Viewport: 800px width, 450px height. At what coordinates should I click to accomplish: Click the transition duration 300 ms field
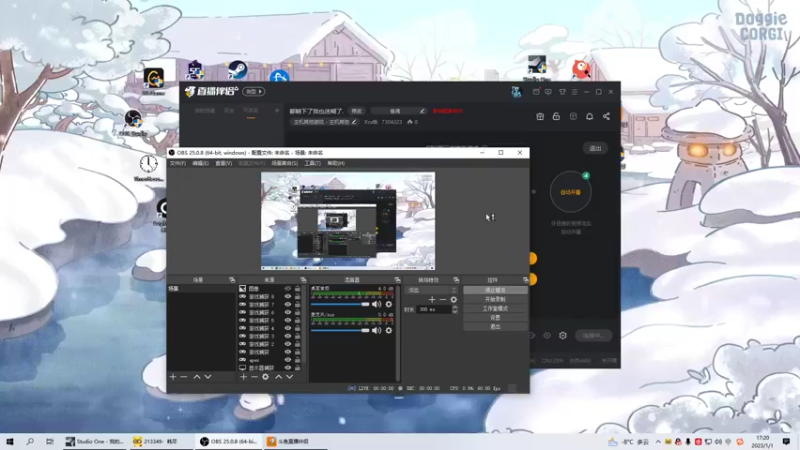(x=434, y=309)
